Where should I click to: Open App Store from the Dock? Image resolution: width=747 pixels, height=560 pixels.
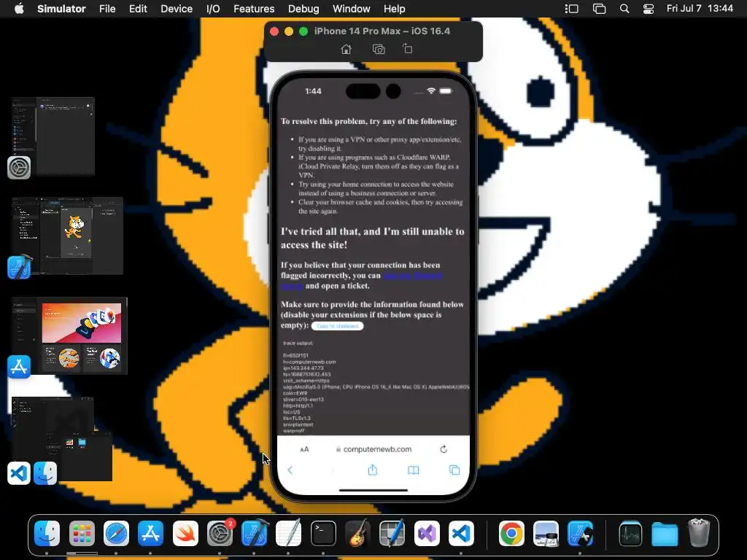(150, 533)
